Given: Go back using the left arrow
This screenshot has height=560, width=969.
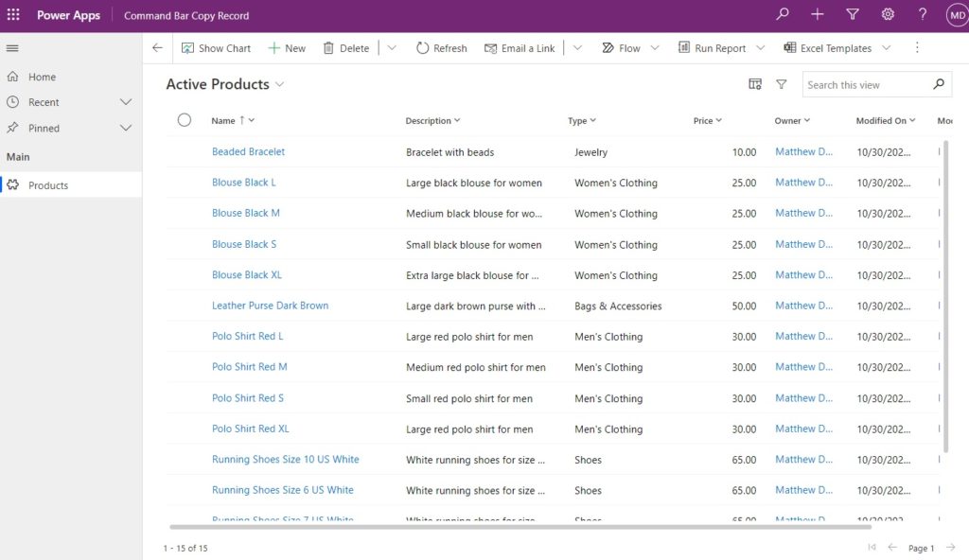Looking at the screenshot, I should tap(157, 47).
